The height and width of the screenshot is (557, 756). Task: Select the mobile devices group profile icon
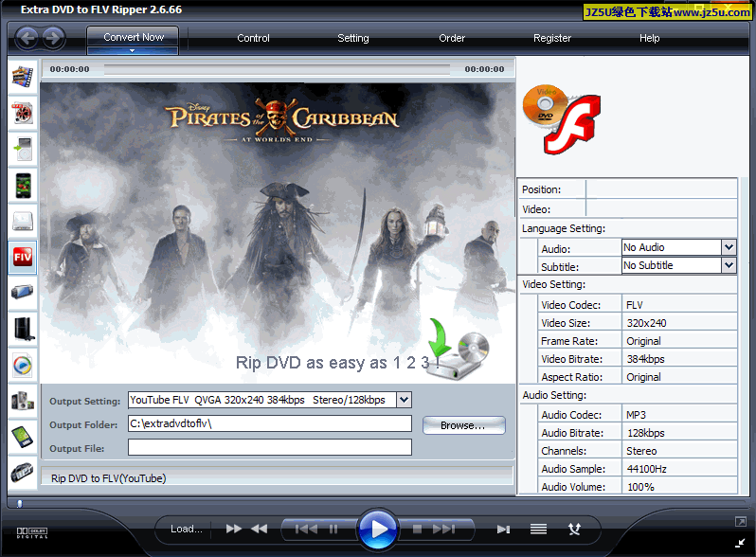click(22, 401)
